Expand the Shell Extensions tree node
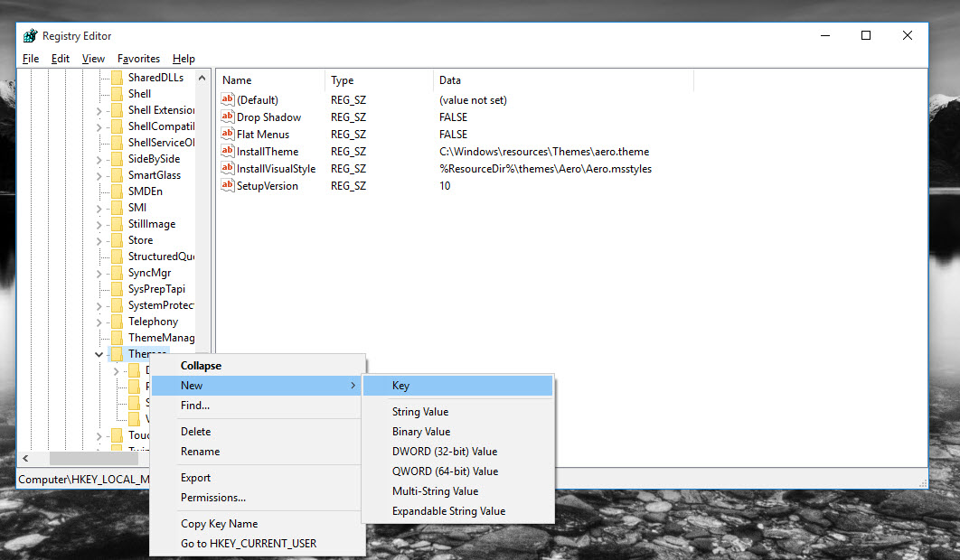The height and width of the screenshot is (560, 960). click(99, 110)
